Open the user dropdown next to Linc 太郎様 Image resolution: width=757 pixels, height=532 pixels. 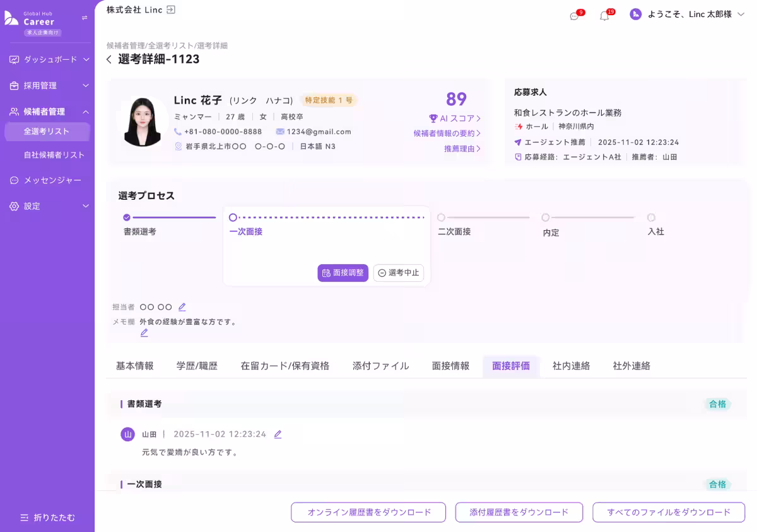741,14
